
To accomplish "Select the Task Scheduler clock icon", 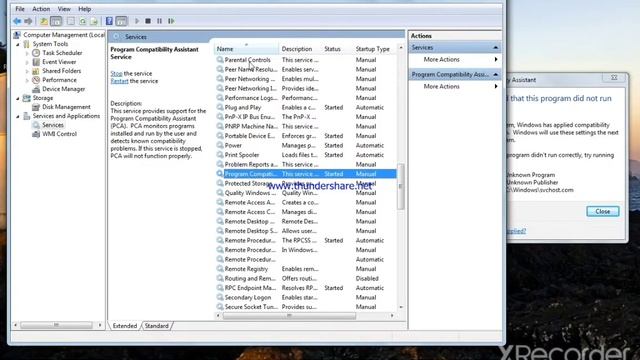I will click(x=36, y=53).
